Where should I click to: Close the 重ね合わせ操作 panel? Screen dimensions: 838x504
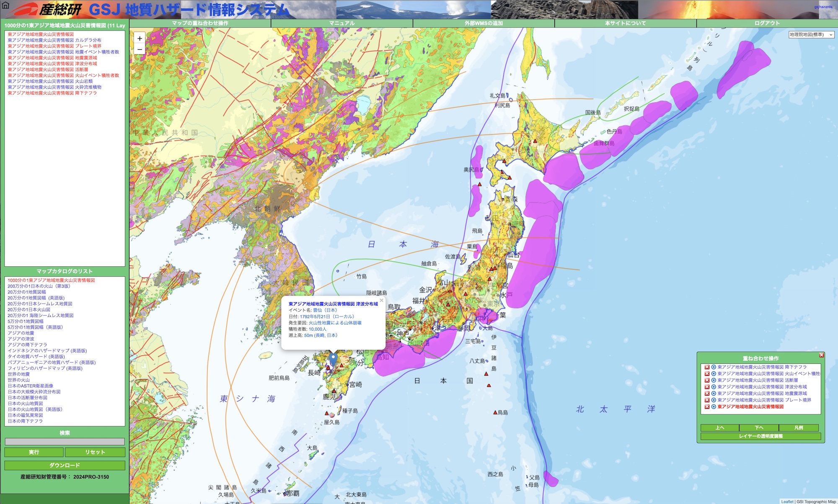pyautogui.click(x=822, y=355)
